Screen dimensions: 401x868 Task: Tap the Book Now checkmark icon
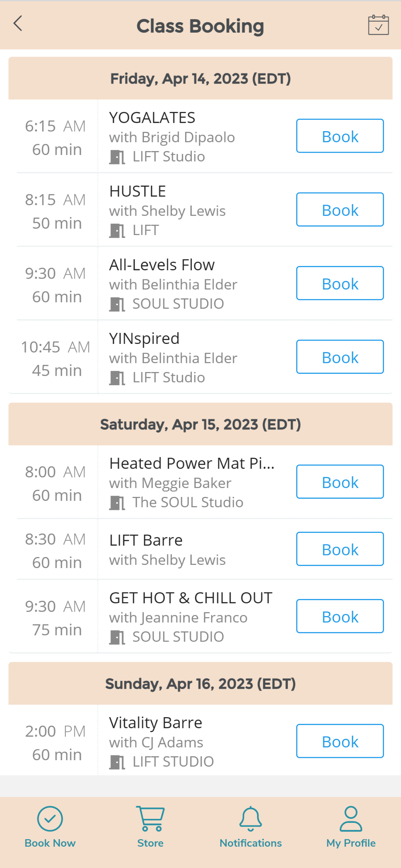point(50,819)
